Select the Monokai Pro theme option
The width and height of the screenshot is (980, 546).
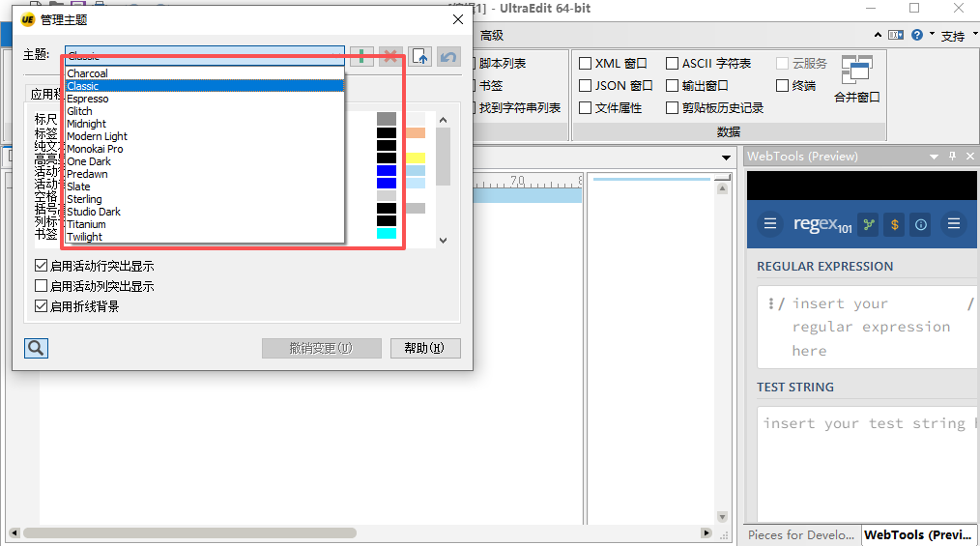pyautogui.click(x=205, y=149)
